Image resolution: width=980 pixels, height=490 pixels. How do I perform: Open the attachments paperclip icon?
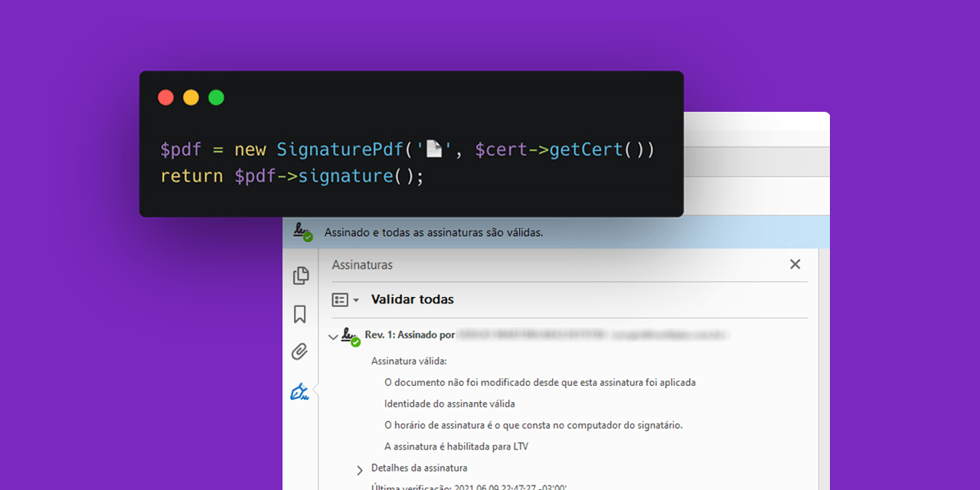pos(300,352)
